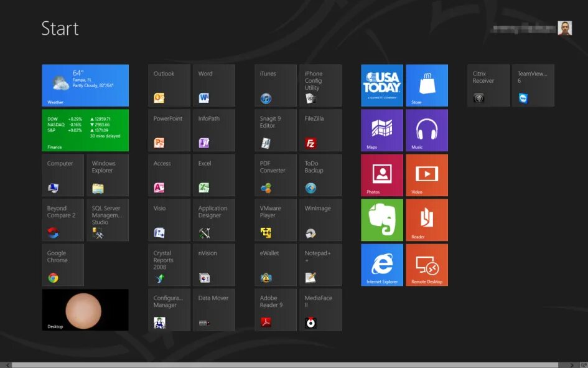Viewport: 588px width, 368px height.
Task: Launch Configuration Manager tile
Action: click(169, 310)
